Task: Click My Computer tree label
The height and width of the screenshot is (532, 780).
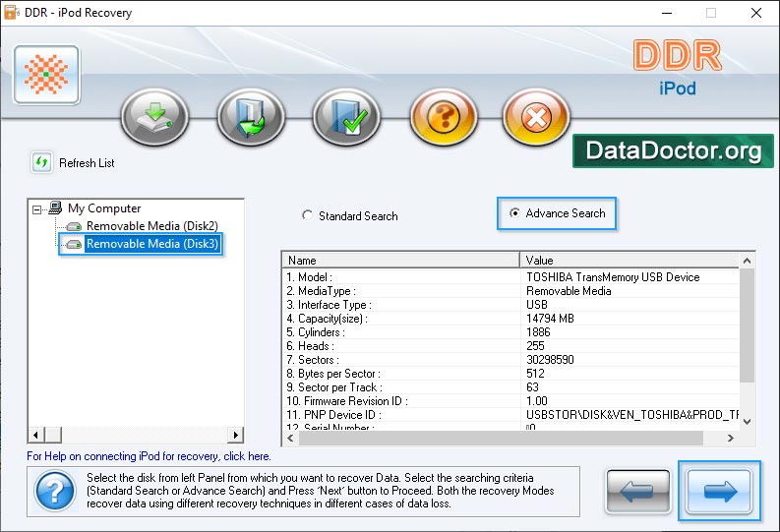Action: coord(104,208)
